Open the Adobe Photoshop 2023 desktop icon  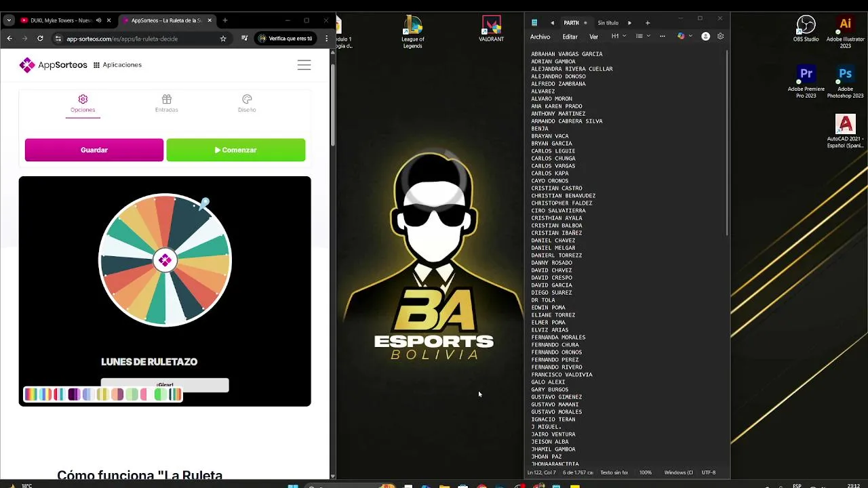click(845, 82)
